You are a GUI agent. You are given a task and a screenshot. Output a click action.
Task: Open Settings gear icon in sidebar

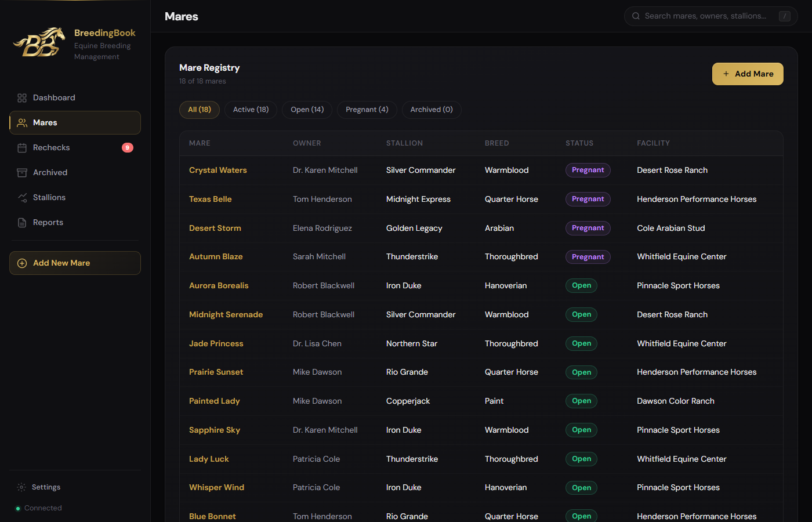click(x=21, y=487)
